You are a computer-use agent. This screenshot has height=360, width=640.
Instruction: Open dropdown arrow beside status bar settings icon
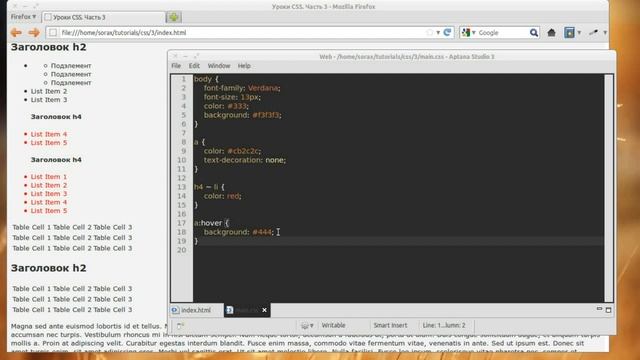click(312, 326)
